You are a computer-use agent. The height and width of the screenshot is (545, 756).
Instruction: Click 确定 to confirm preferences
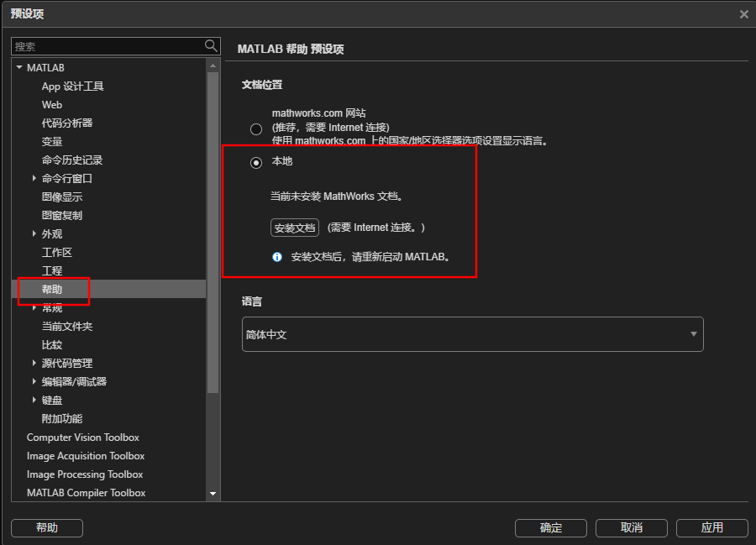click(x=550, y=527)
